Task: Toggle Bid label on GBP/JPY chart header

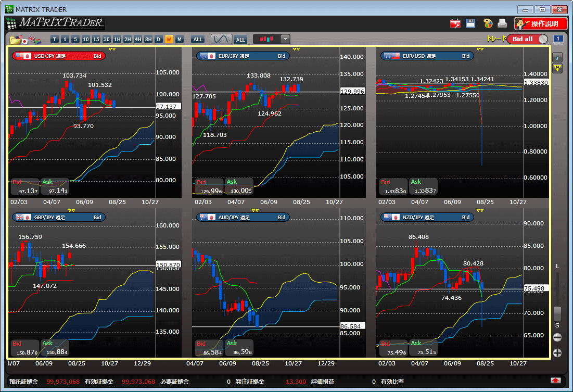Action: 97,217
